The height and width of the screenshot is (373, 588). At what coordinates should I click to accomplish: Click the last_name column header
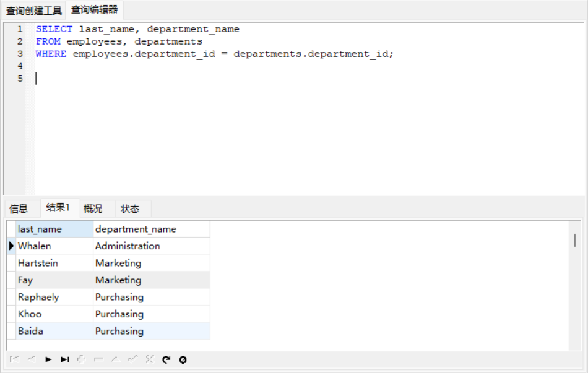click(54, 229)
